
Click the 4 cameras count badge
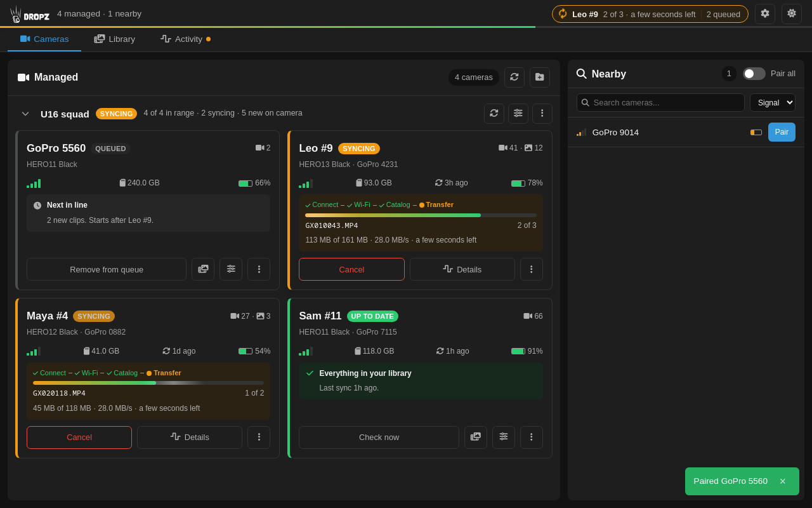[x=474, y=77]
